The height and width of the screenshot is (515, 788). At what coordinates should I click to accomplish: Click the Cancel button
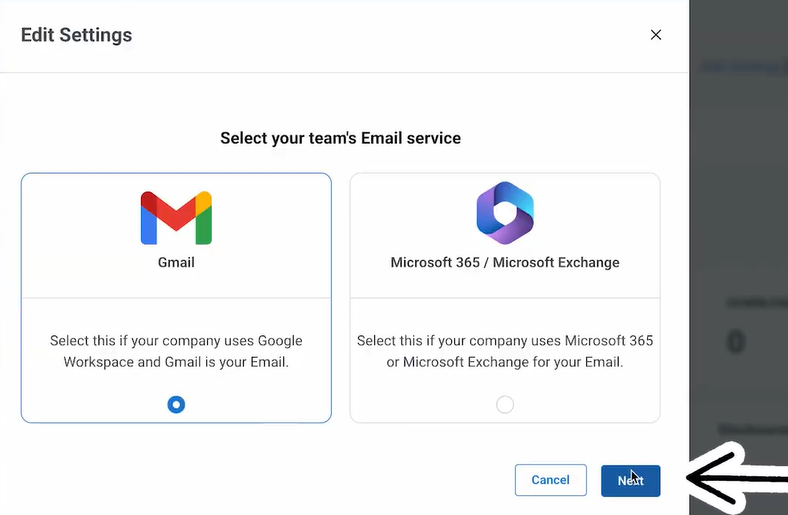tap(550, 480)
